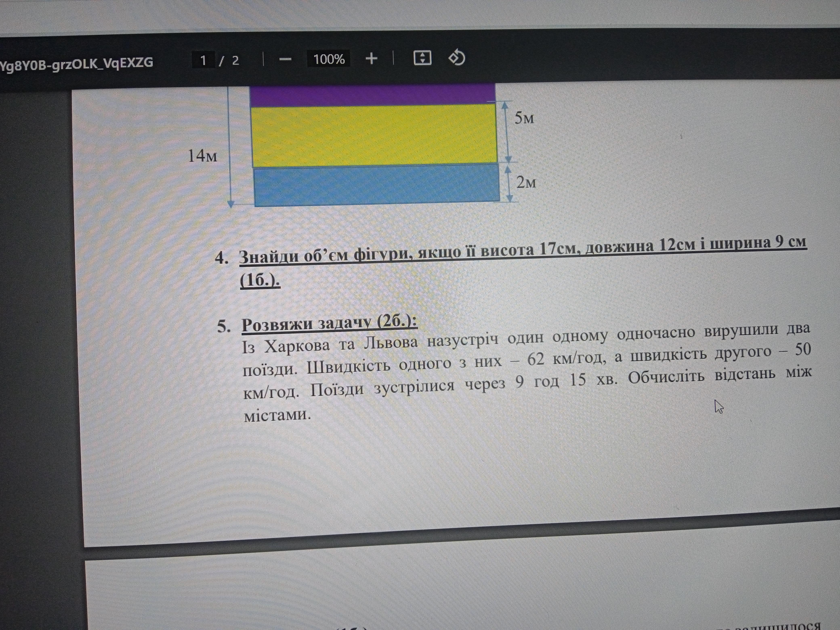Click the text "(1б.)." under task 4

pos(260,280)
